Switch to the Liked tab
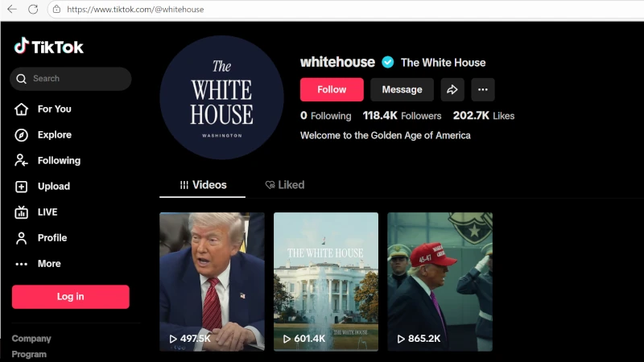Viewport: 644px width, 362px height. [285, 185]
